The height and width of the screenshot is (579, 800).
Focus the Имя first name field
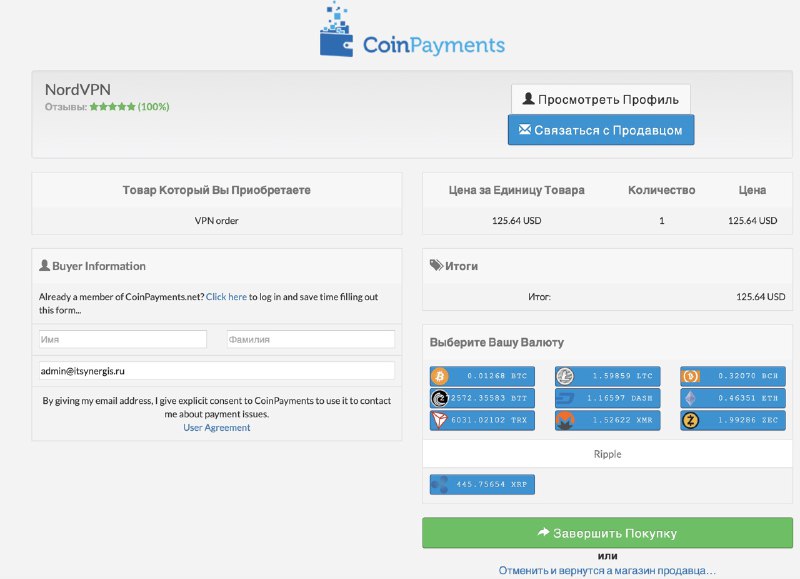123,339
